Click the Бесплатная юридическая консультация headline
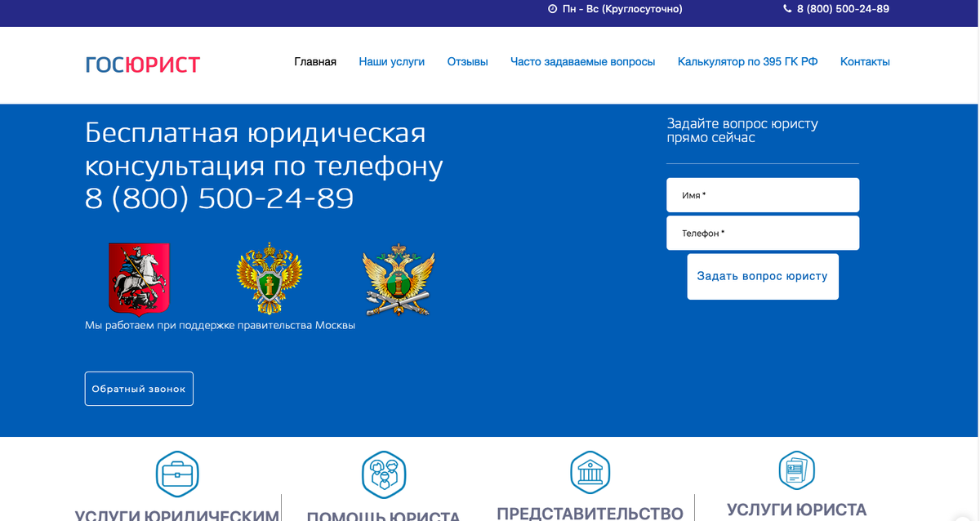980x521 pixels. pyautogui.click(x=265, y=166)
